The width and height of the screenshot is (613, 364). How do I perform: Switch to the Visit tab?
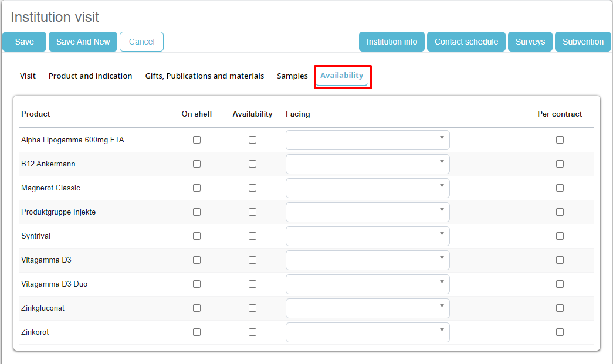(x=28, y=76)
